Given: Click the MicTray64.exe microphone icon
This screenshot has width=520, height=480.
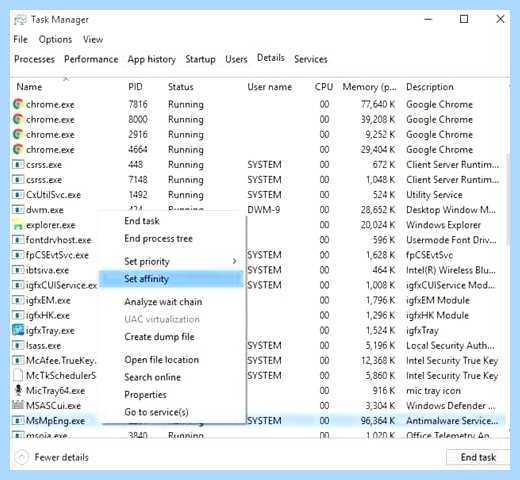Looking at the screenshot, I should pos(18,391).
